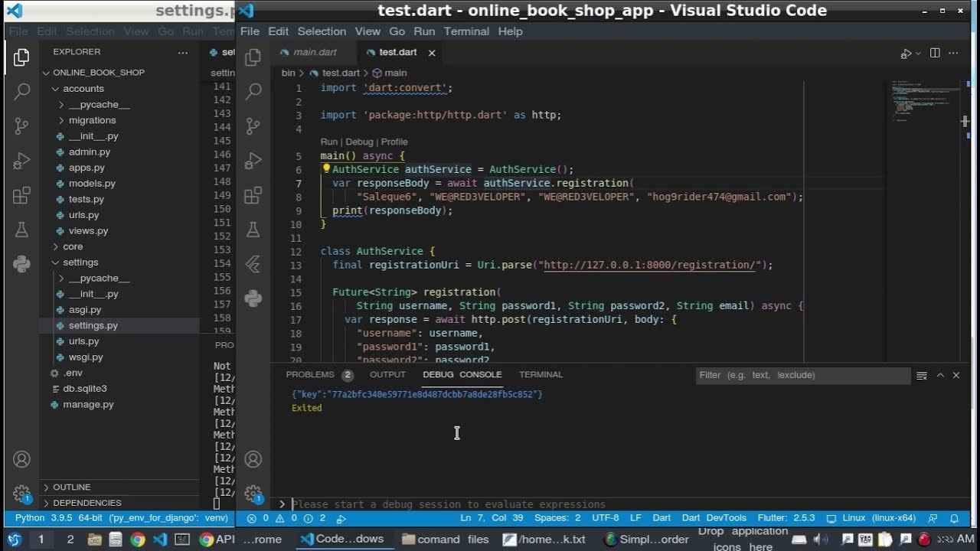The image size is (980, 551).
Task: Open the Terminal menu
Action: pyautogui.click(x=466, y=31)
